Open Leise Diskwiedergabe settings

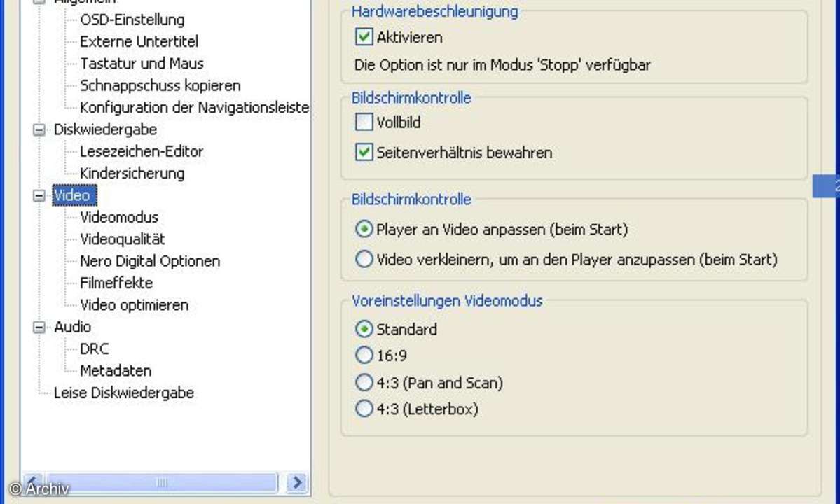coord(124,393)
